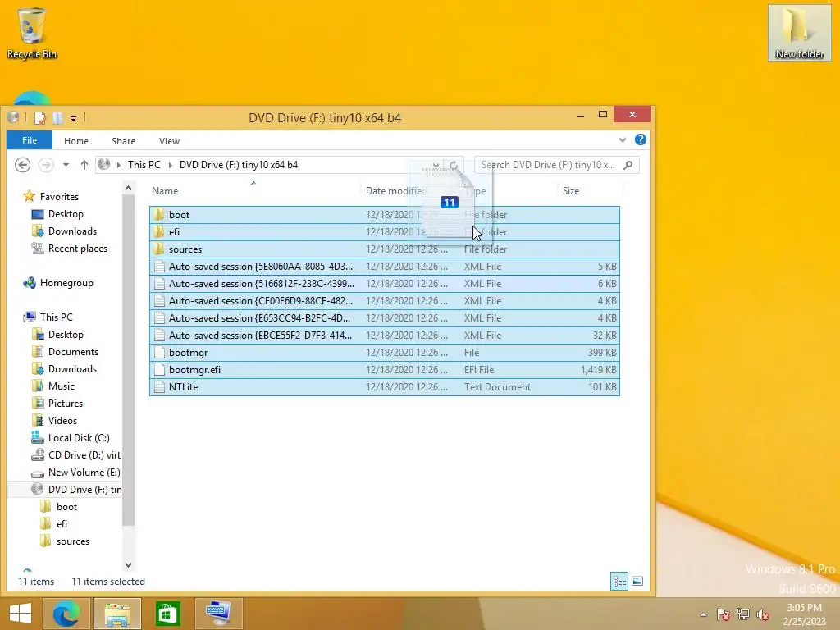The height and width of the screenshot is (630, 840).
Task: Select Auto-saved session {E653CC94 file
Action: tap(384, 317)
